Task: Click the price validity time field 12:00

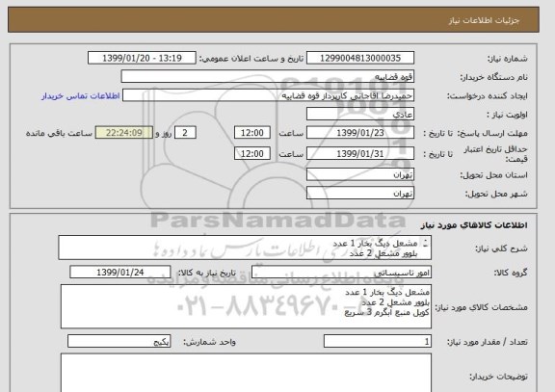Action: point(252,153)
